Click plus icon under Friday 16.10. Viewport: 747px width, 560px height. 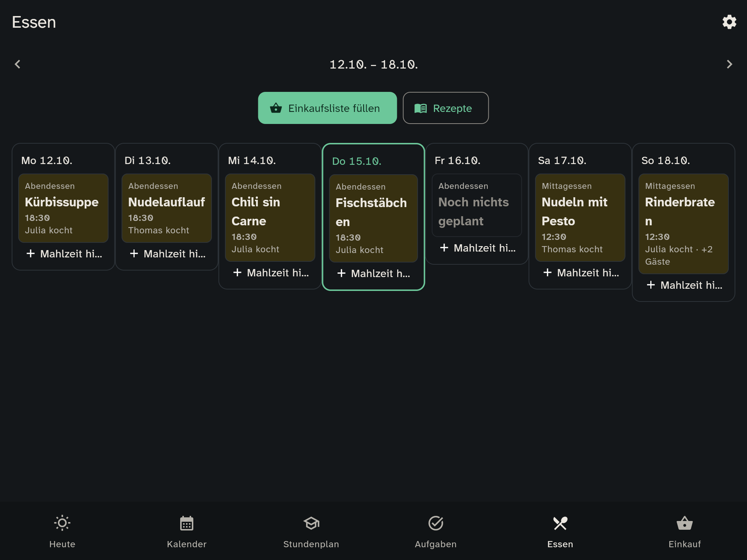[444, 248]
